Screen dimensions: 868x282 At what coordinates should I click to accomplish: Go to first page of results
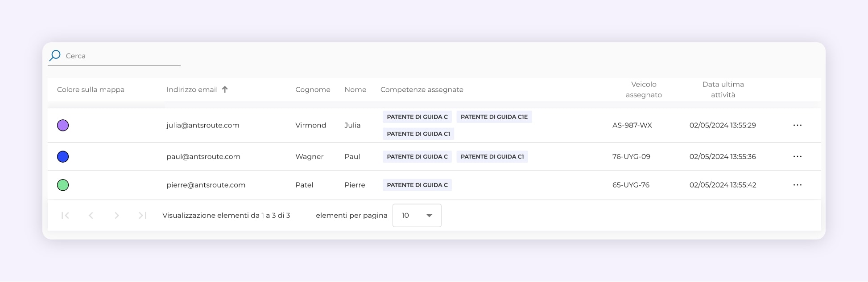[65, 216]
